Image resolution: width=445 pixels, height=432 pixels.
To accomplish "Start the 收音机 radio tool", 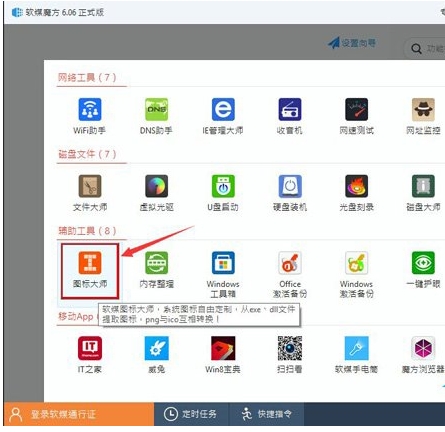I will pos(290,116).
